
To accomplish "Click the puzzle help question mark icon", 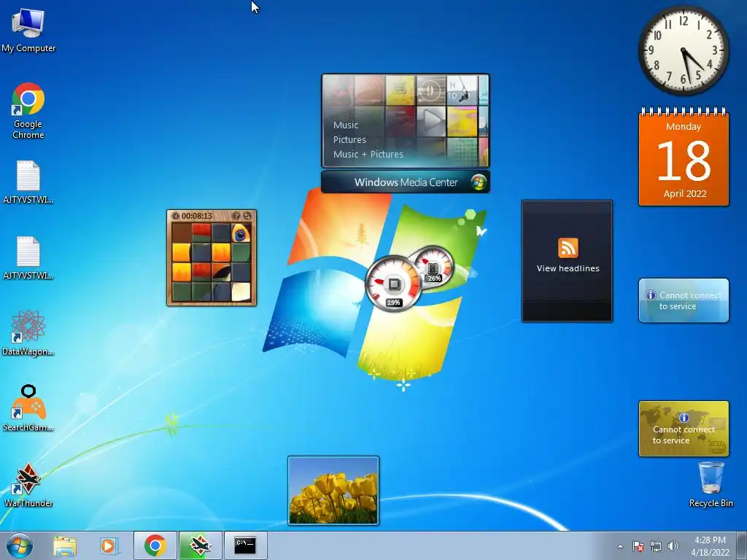I will click(236, 216).
